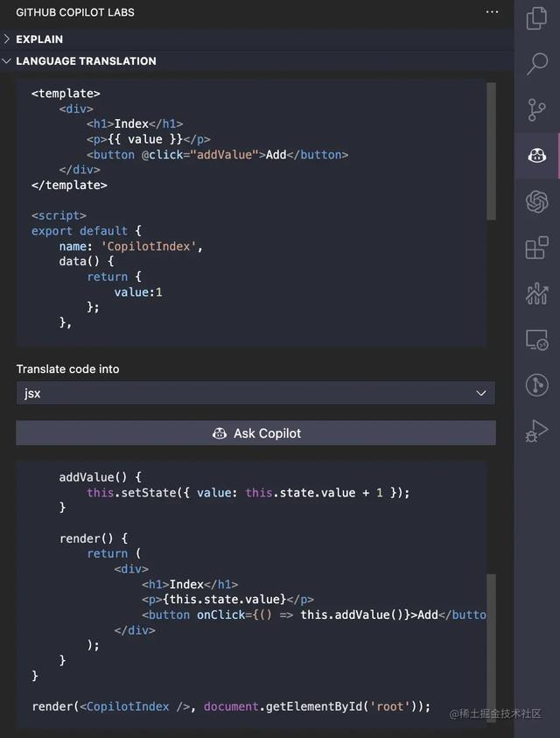Click the 'data() {' line
Image resolution: width=560 pixels, height=738 pixels.
click(87, 261)
